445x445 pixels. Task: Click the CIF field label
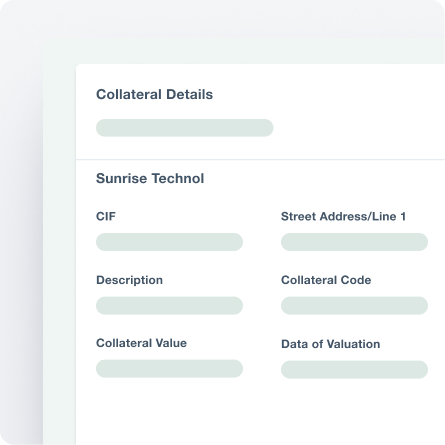pos(106,216)
